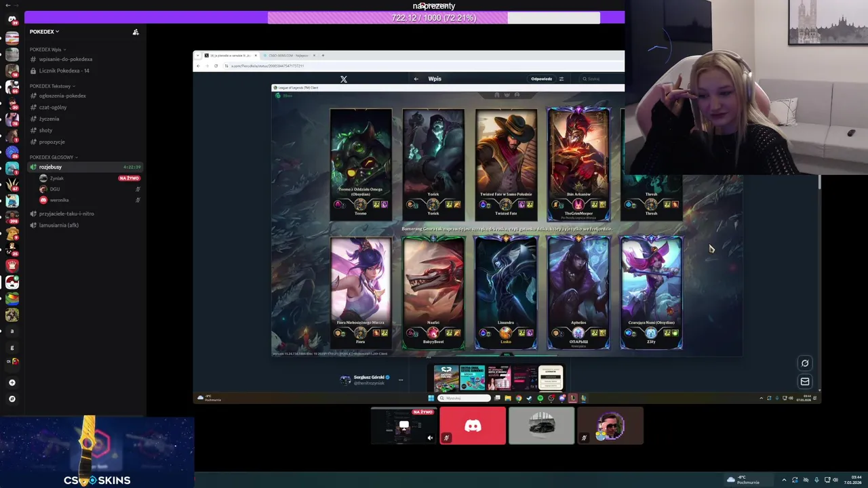This screenshot has height=488, width=868.
Task: Open Discord direct messages home icon
Action: click(x=12, y=20)
